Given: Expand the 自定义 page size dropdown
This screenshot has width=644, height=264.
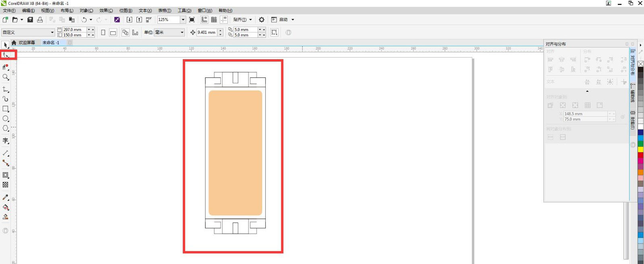Looking at the screenshot, I should coord(52,33).
